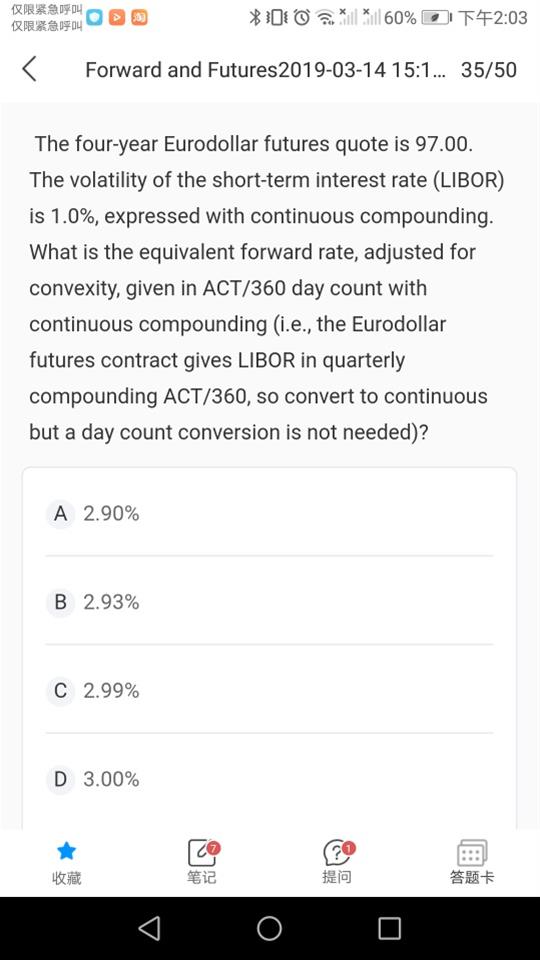Tap the question text paragraph

coord(266,288)
